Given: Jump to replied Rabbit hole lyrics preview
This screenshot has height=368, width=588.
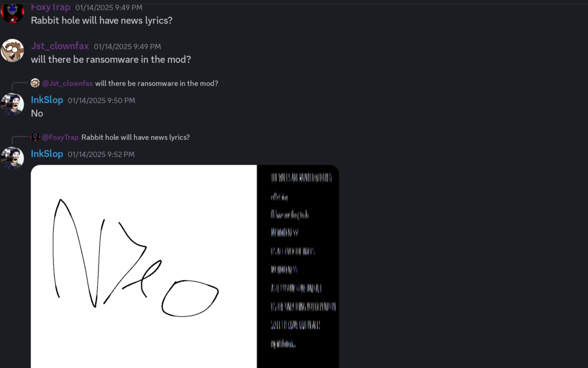Looking at the screenshot, I should click(136, 137).
